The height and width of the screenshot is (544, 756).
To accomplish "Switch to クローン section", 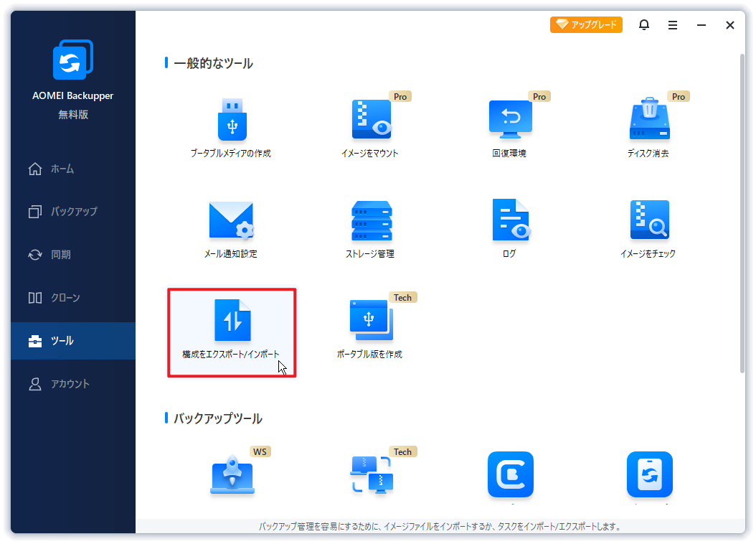I will click(73, 298).
